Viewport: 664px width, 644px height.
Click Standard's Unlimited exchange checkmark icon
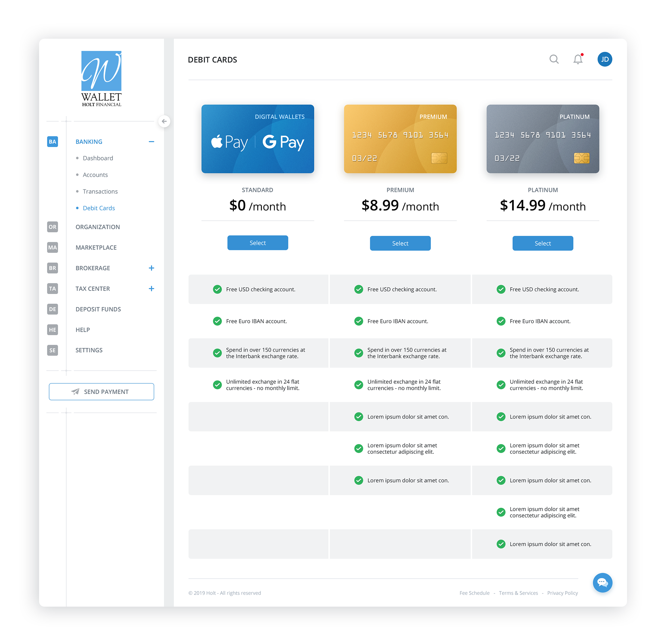coord(217,385)
